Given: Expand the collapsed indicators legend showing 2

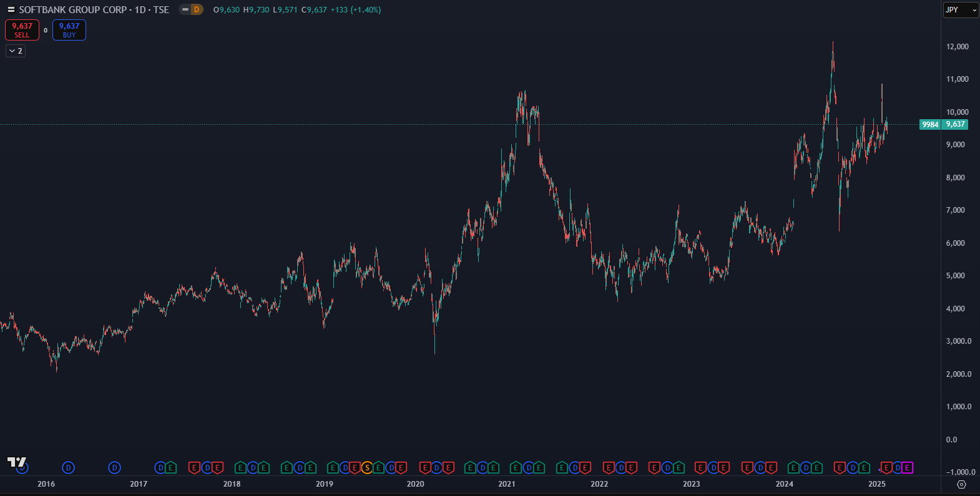Looking at the screenshot, I should point(16,51).
